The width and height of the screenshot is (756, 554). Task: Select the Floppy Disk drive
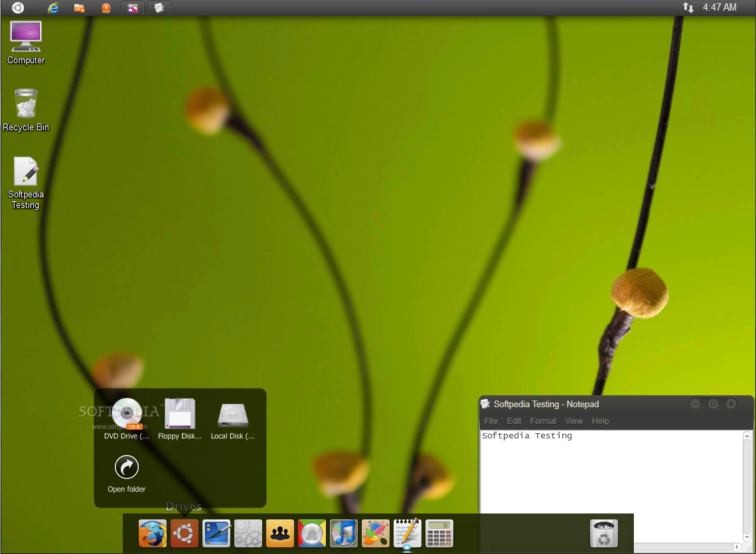point(179,413)
